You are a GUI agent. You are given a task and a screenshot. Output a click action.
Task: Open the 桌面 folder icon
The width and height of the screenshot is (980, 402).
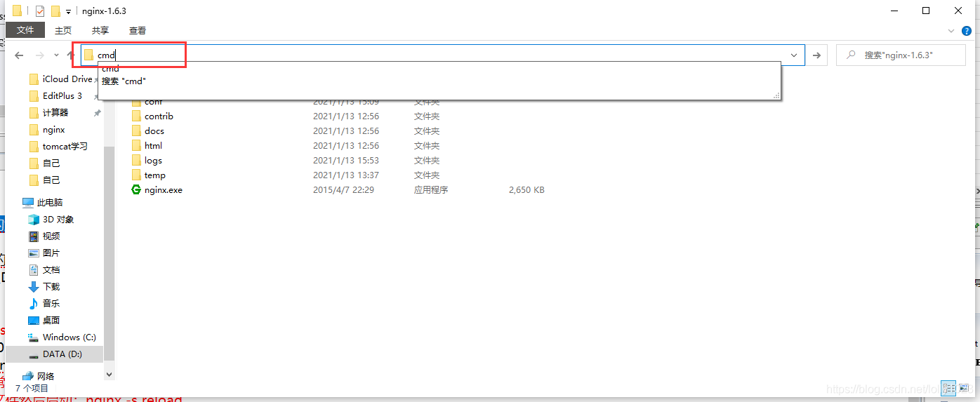pyautogui.click(x=34, y=320)
